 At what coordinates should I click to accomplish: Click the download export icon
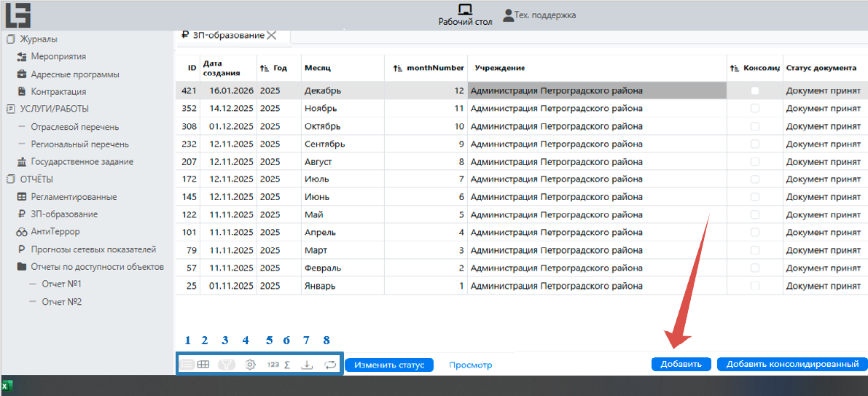(308, 365)
